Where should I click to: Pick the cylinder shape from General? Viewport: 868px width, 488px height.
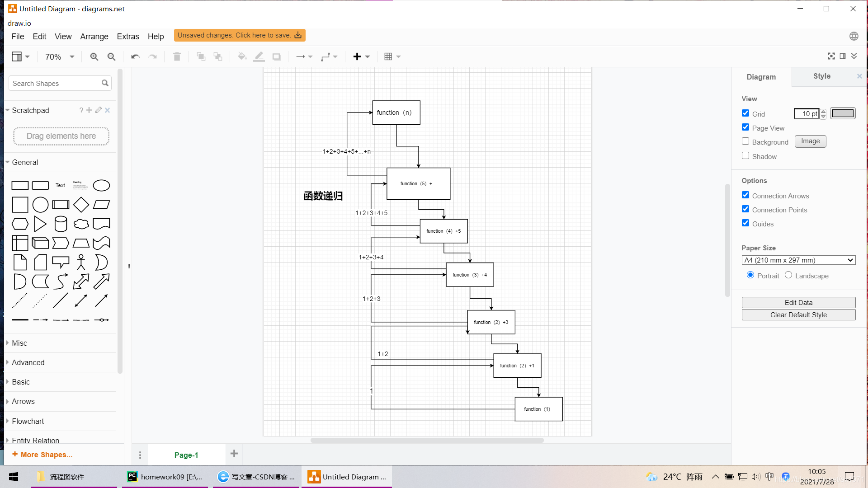(61, 224)
